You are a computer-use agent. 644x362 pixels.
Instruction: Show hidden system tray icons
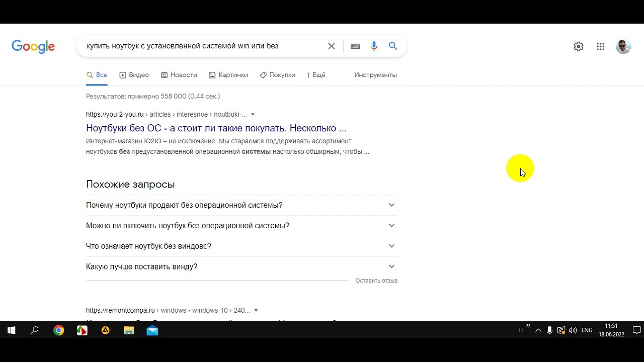(x=538, y=330)
